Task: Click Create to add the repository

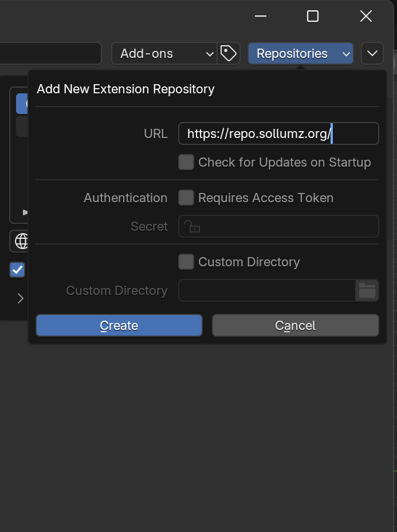Action: [119, 325]
